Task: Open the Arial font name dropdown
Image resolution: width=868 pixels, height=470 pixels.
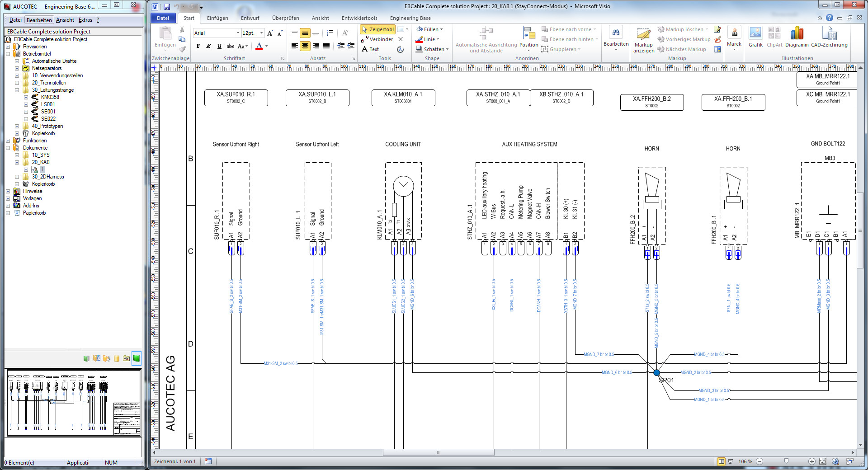Action: 238,33
